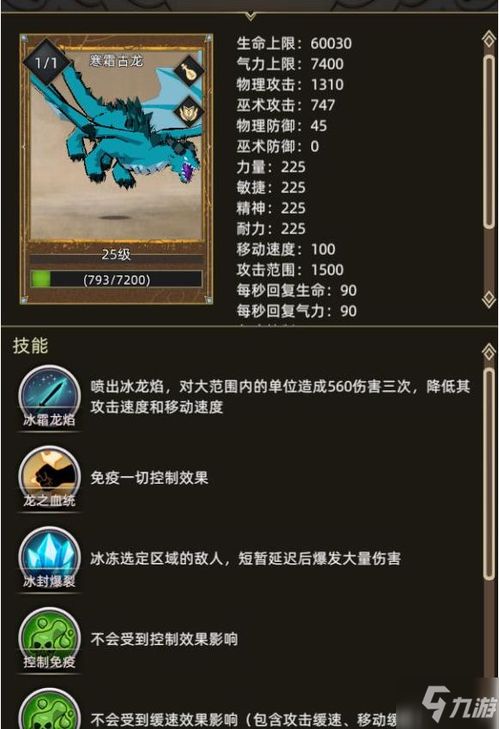Select the 龙之血统 skill icon
This screenshot has width=499, height=729.
pos(49,477)
